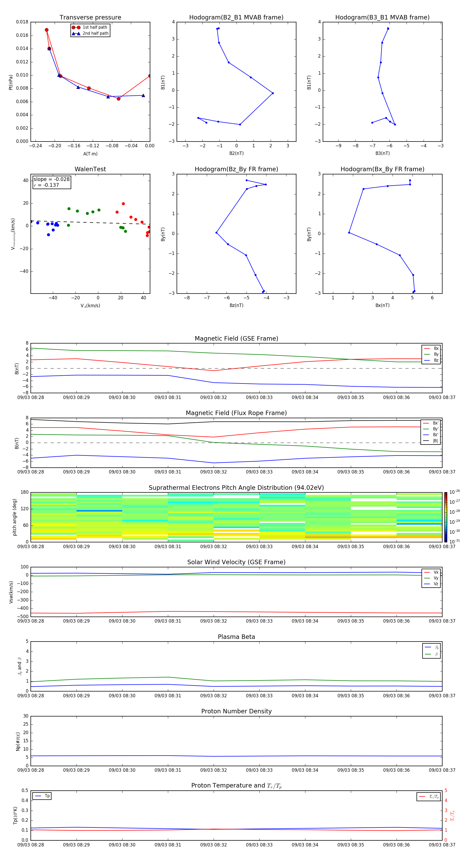
Task: Click the 'r = -0.137' annotation
Action: click(x=47, y=185)
